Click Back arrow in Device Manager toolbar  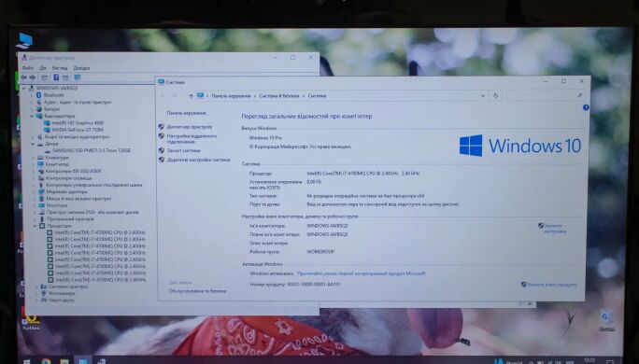(x=24, y=77)
